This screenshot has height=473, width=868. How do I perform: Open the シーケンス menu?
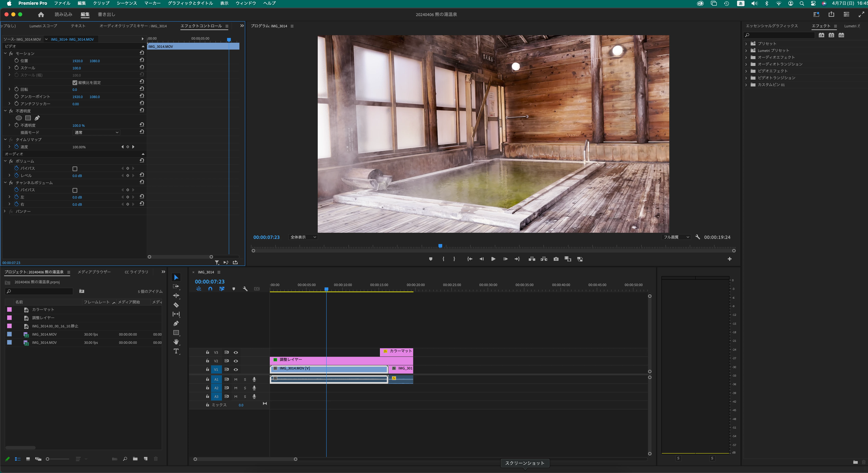coord(127,3)
